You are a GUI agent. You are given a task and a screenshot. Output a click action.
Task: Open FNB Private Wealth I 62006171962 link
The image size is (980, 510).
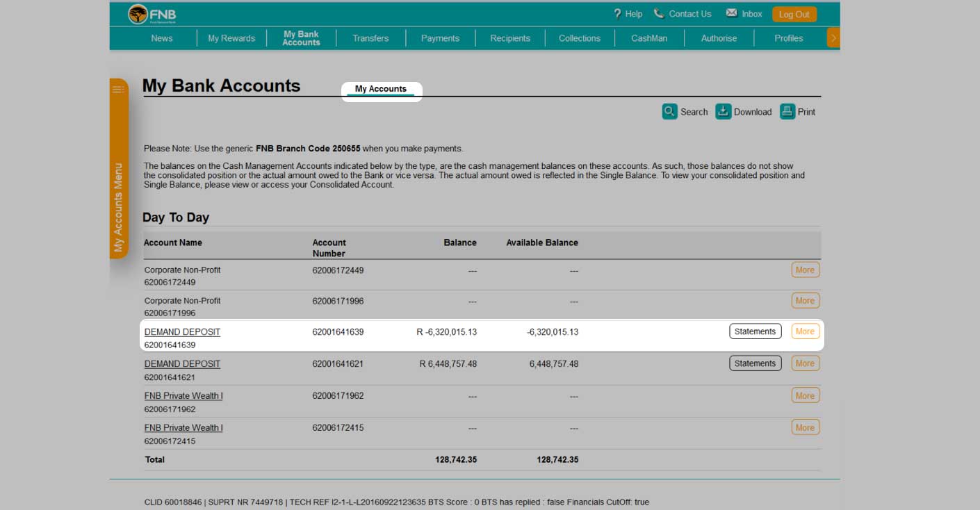coord(183,396)
